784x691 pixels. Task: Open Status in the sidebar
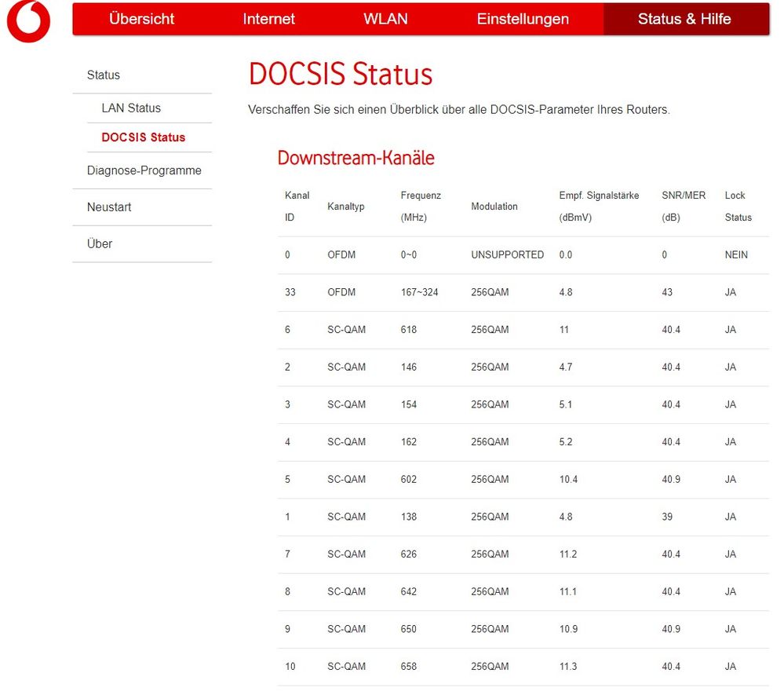coord(104,75)
